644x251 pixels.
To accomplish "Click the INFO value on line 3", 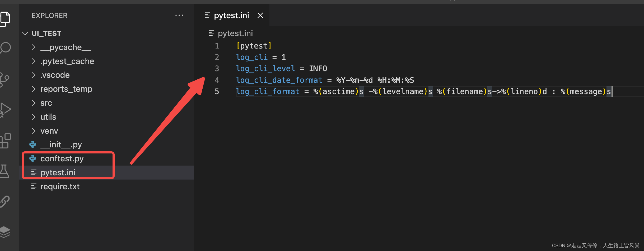I will (x=318, y=69).
